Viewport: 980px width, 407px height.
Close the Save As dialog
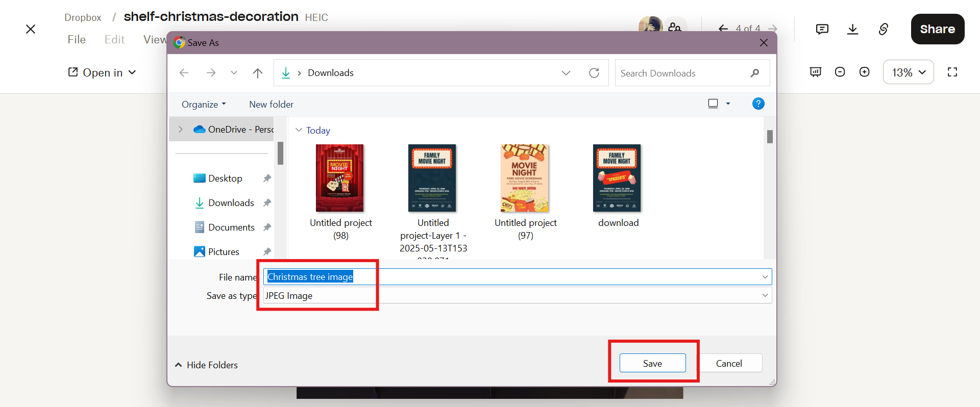pyautogui.click(x=764, y=43)
